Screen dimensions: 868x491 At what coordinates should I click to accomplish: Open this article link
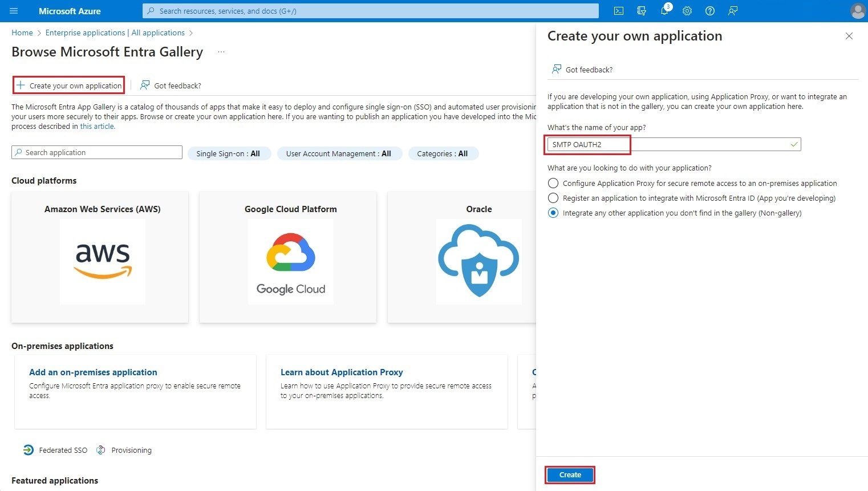tap(97, 126)
